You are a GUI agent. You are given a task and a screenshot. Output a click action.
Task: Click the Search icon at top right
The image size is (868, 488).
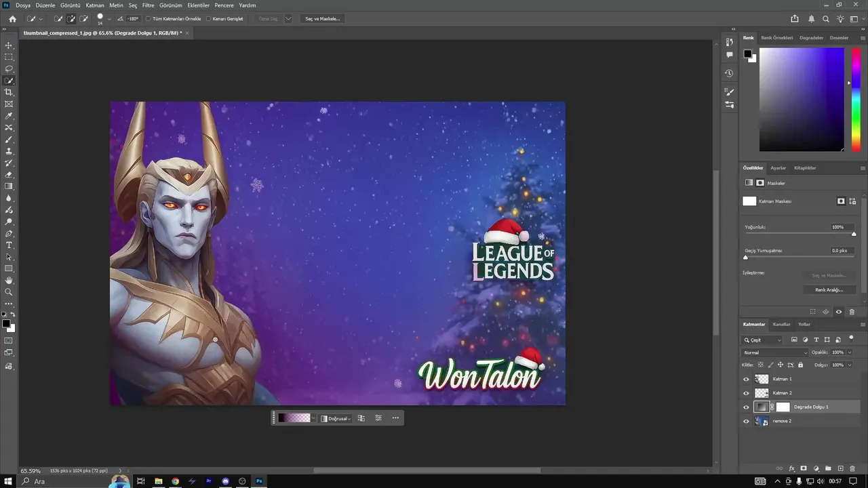click(x=825, y=19)
